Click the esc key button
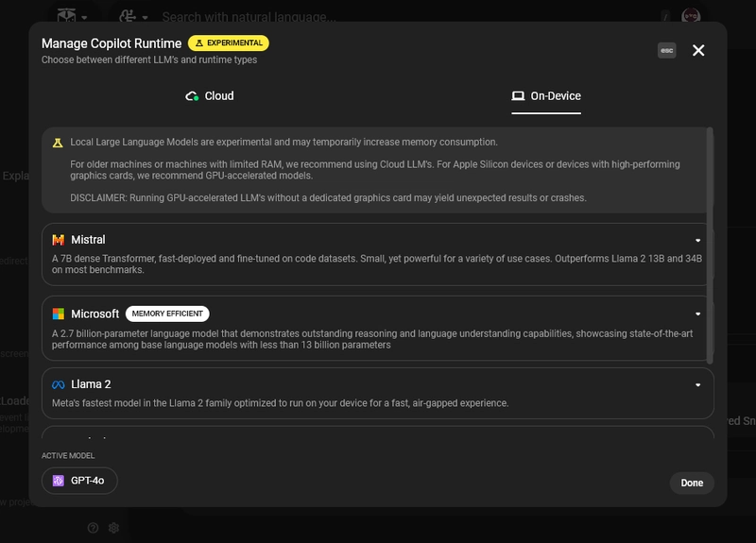The image size is (756, 543). click(667, 50)
